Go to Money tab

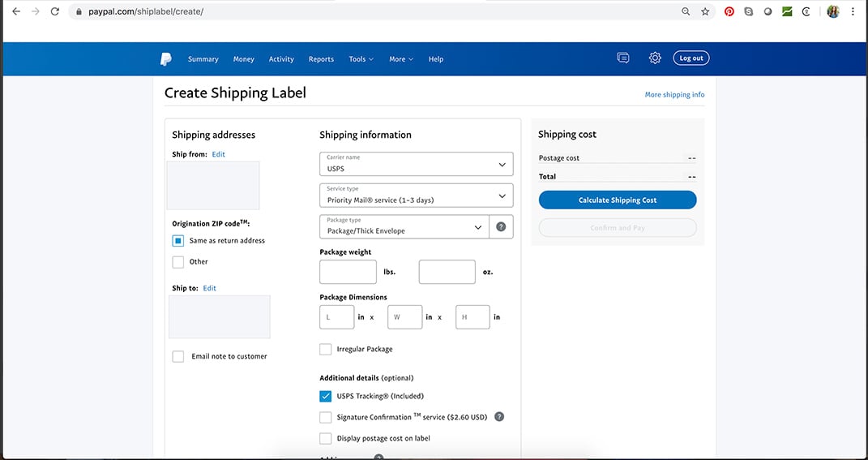click(x=244, y=58)
